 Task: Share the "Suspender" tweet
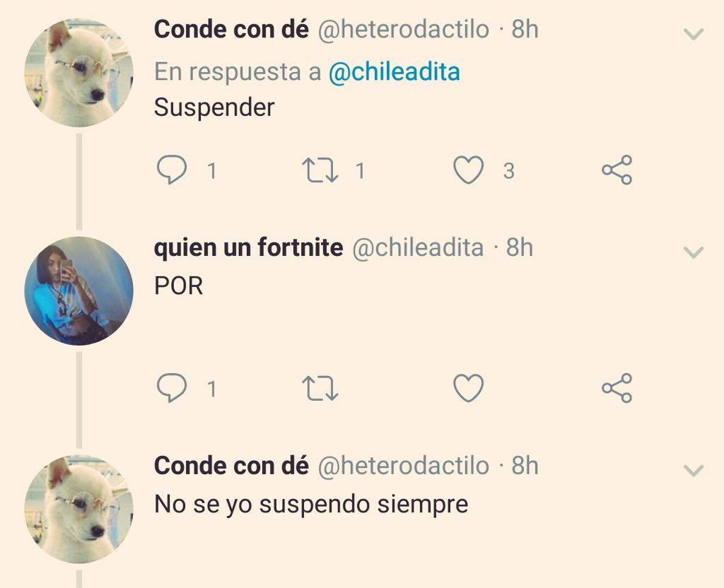tap(617, 170)
